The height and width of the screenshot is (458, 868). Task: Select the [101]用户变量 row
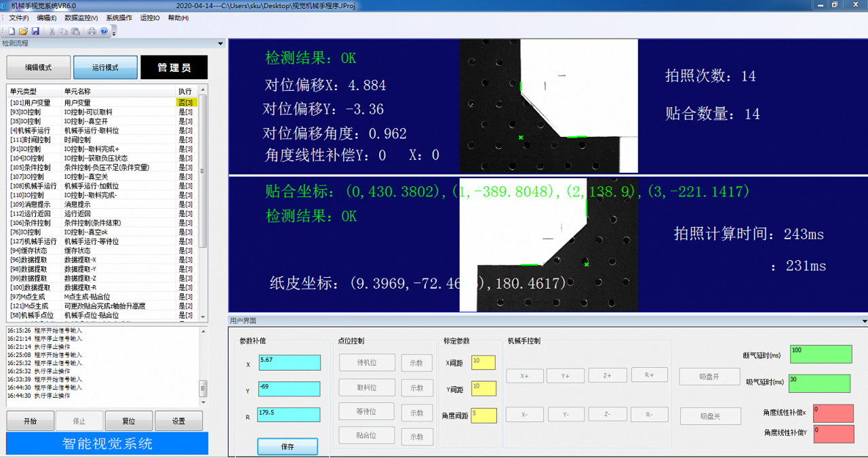[103, 102]
